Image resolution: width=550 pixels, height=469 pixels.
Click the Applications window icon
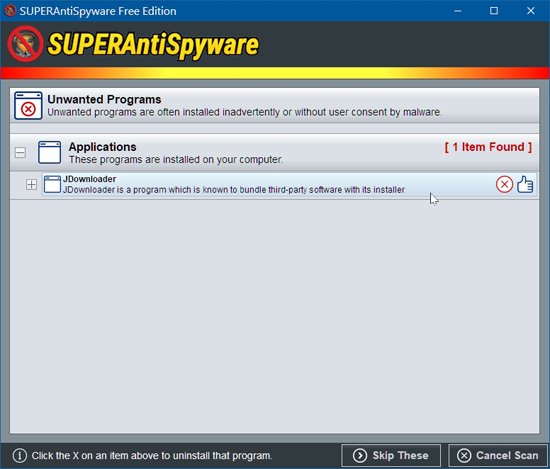tap(49, 152)
